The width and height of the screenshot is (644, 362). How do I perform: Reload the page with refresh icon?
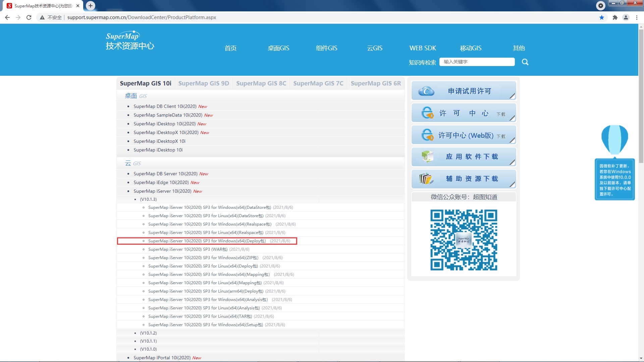click(29, 17)
